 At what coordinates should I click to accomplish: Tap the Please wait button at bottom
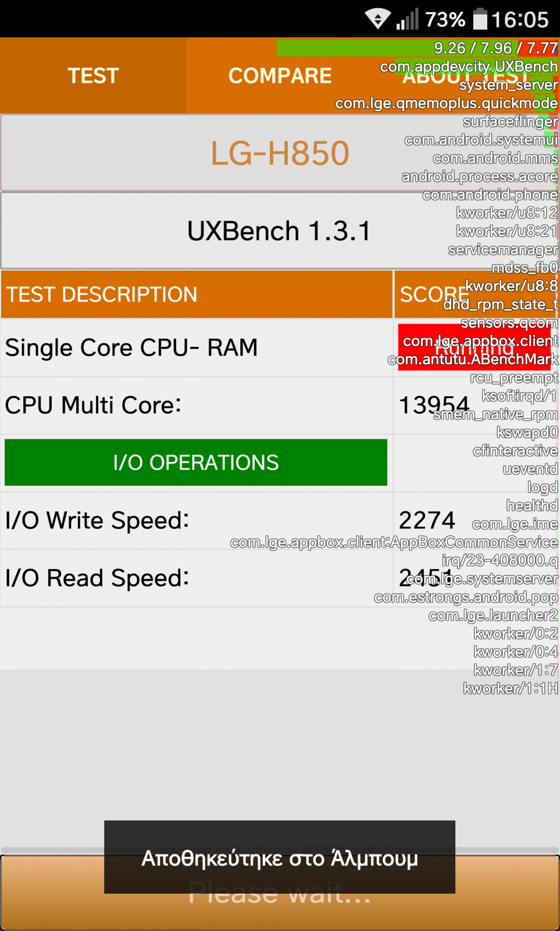tap(280, 892)
